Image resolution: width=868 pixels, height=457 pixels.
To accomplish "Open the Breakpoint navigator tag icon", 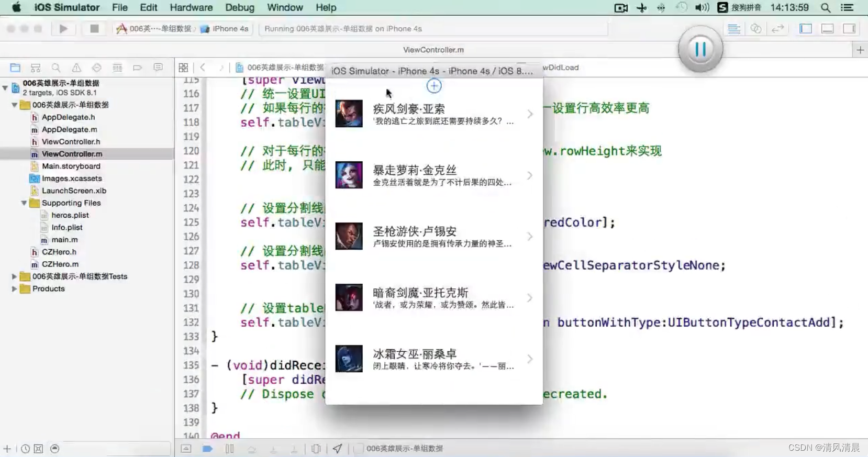I will coord(138,68).
